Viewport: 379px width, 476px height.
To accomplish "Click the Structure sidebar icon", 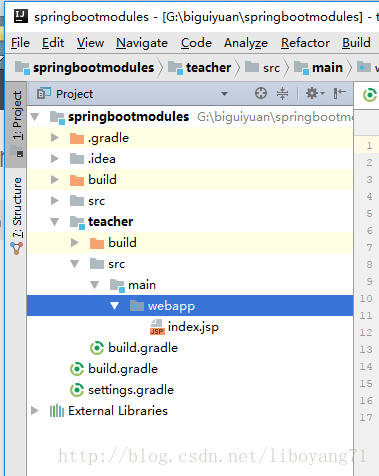I will pyautogui.click(x=17, y=248).
